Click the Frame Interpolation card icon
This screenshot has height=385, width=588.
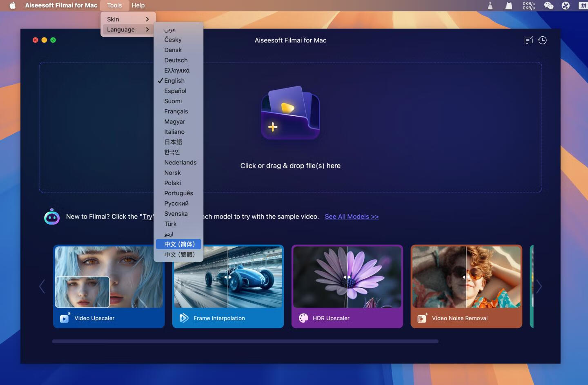[x=184, y=318]
